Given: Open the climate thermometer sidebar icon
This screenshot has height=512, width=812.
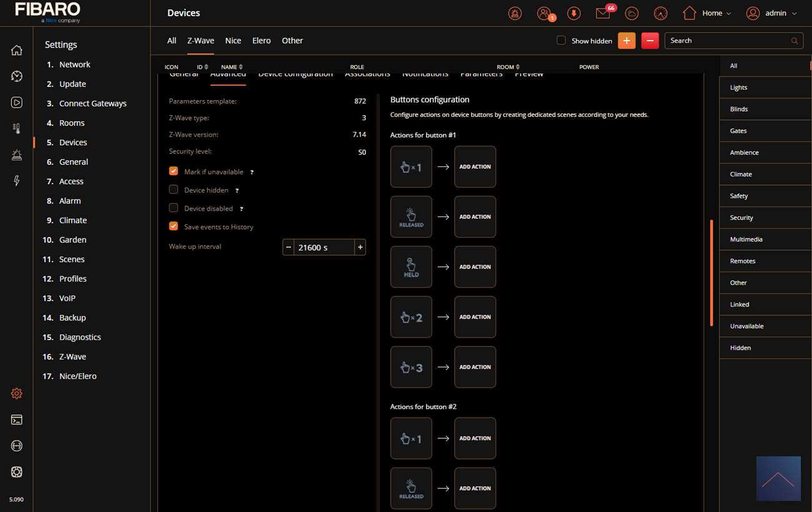Looking at the screenshot, I should 17,129.
